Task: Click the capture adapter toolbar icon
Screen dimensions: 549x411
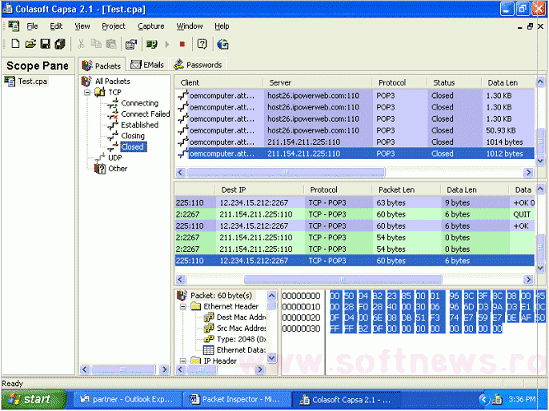Action: [152, 44]
